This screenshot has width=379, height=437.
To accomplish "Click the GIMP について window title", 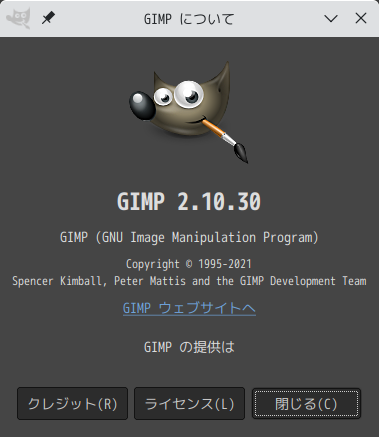I will tap(189, 19).
